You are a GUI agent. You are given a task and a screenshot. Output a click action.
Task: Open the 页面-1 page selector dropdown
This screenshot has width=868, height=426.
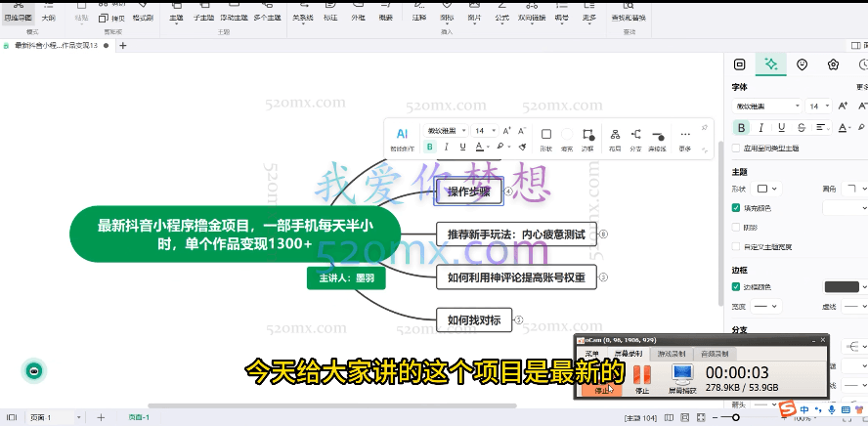click(x=55, y=417)
